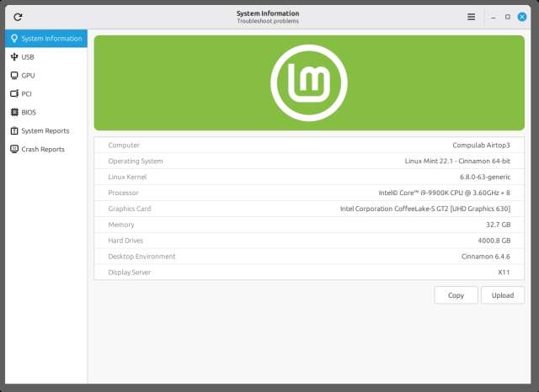Click the Linux Mint logo banner
Screen dimensions: 539x392
(309, 82)
